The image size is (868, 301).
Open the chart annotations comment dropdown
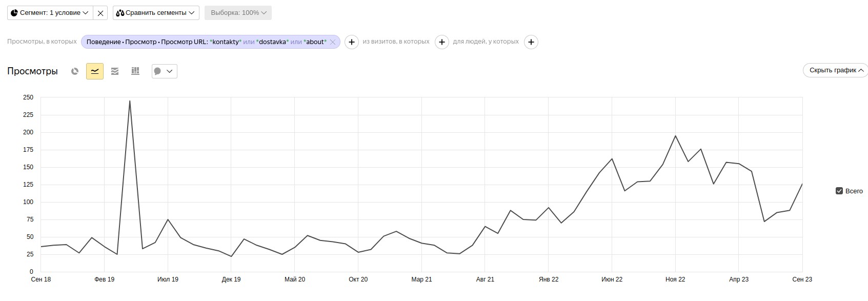[164, 71]
